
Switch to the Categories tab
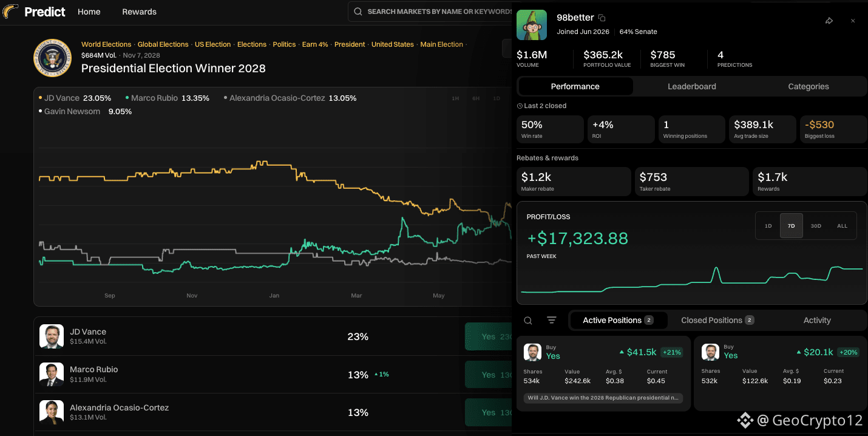coord(809,86)
